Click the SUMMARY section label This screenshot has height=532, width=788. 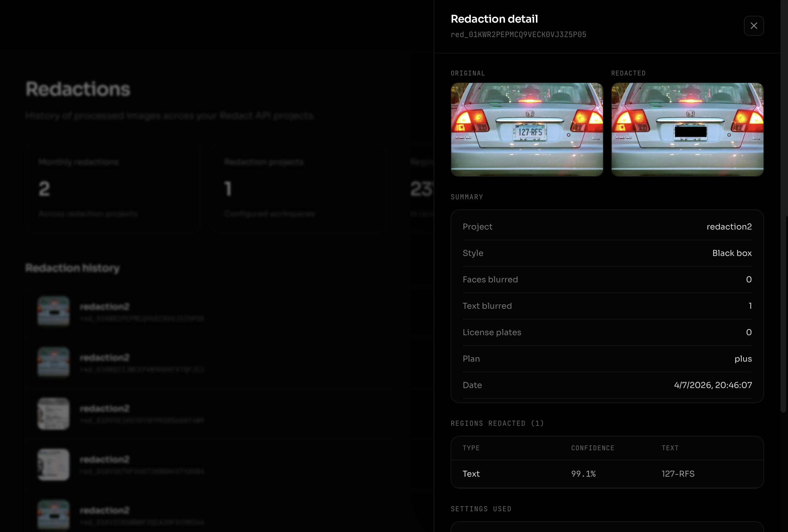467,197
